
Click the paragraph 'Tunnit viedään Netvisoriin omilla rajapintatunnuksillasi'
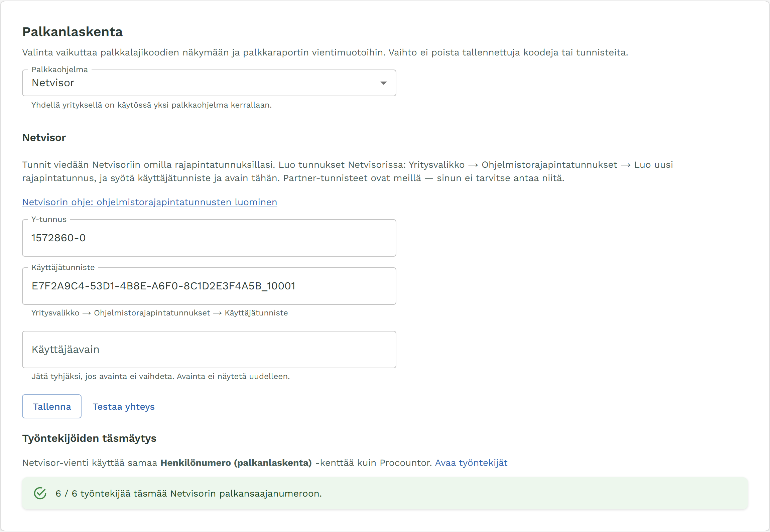coord(348,171)
